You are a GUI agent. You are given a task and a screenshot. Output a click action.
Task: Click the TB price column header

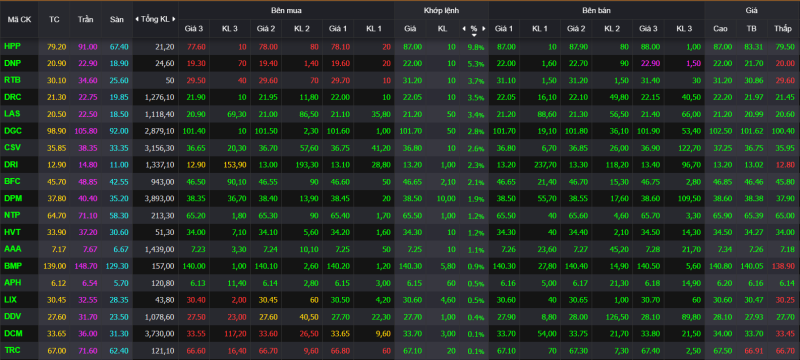(752, 29)
